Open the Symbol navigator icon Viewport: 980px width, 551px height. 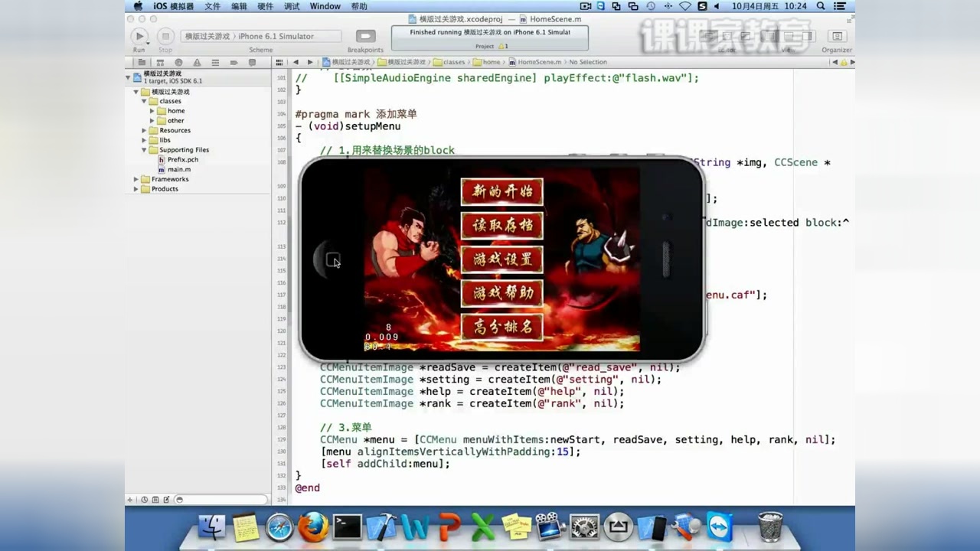(x=160, y=62)
